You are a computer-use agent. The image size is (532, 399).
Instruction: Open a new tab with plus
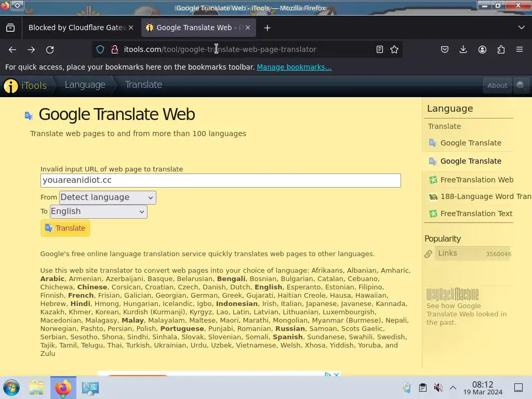click(268, 28)
